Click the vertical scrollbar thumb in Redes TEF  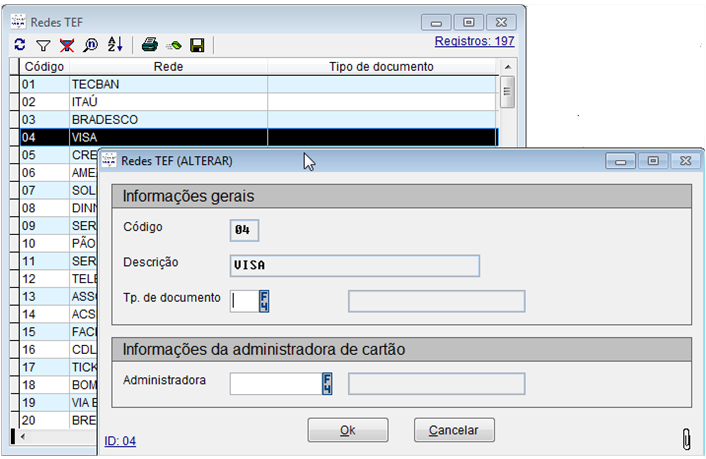click(x=507, y=92)
